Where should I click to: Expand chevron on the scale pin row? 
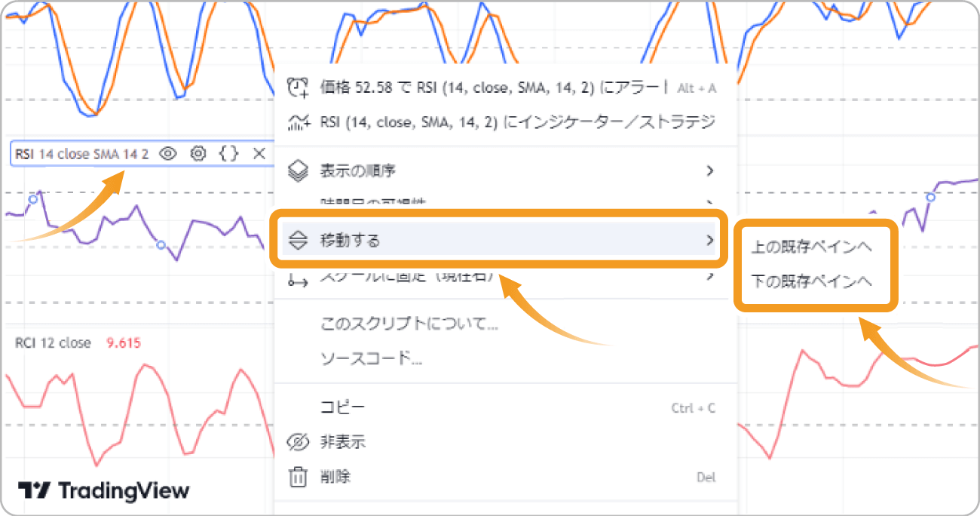709,276
